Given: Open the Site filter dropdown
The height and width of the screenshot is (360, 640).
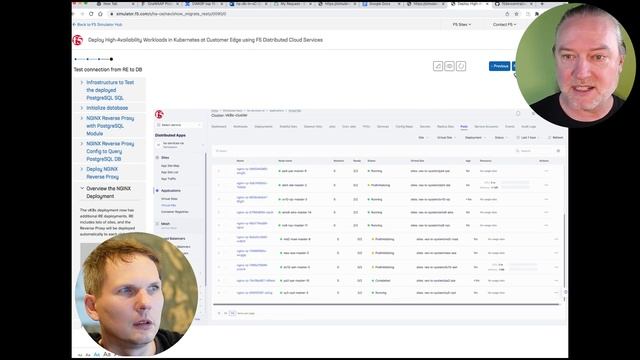Looking at the screenshot, I should point(423,138).
